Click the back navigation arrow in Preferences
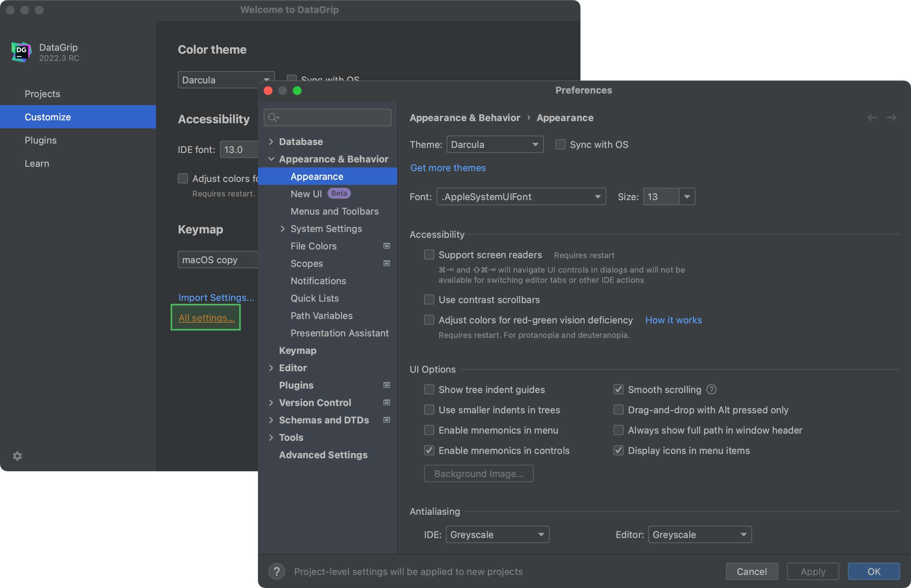The image size is (911, 588). (872, 117)
